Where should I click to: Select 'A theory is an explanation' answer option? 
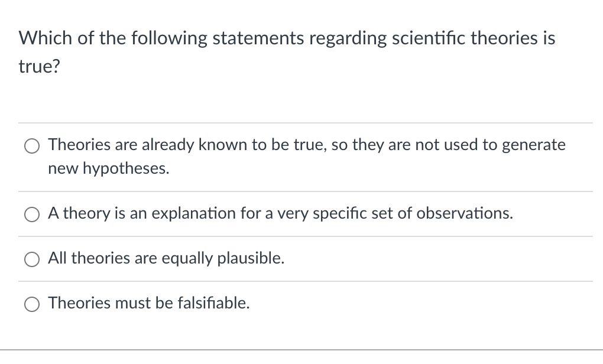[x=31, y=214]
